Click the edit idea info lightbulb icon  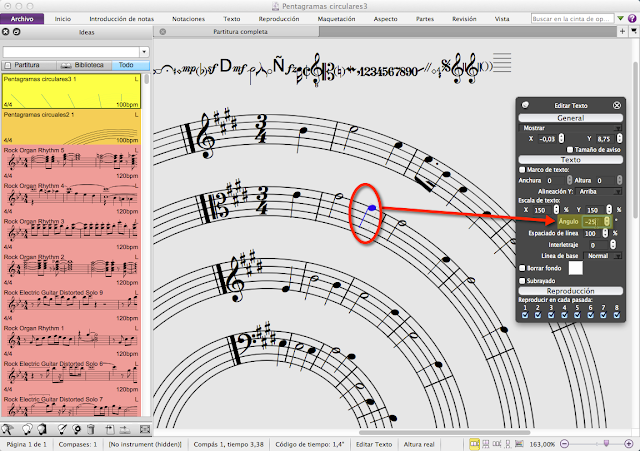77,429
